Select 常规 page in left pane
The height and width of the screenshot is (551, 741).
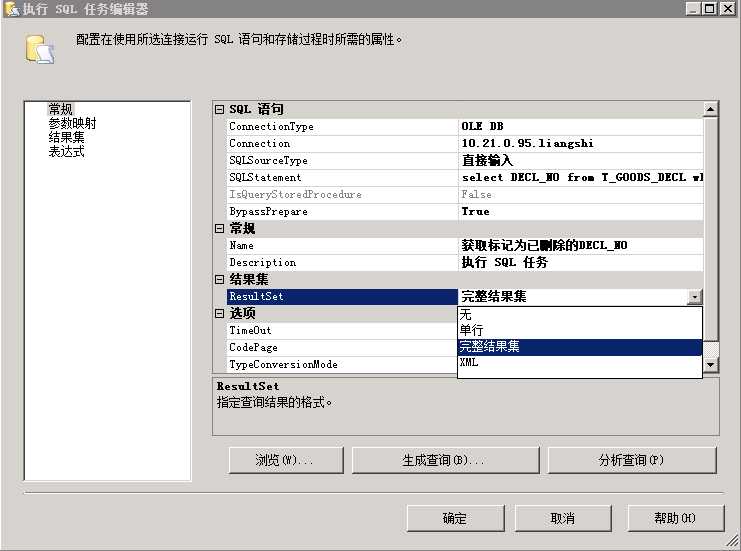coord(60,109)
